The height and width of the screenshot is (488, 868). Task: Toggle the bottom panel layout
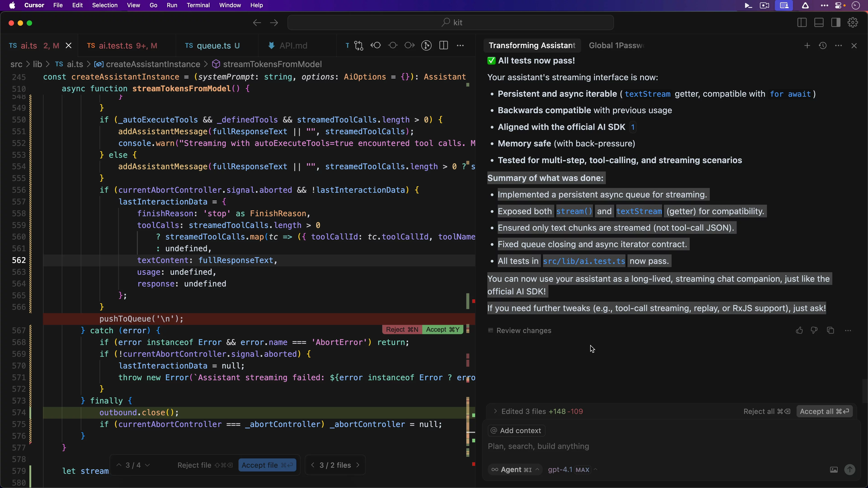tap(819, 23)
